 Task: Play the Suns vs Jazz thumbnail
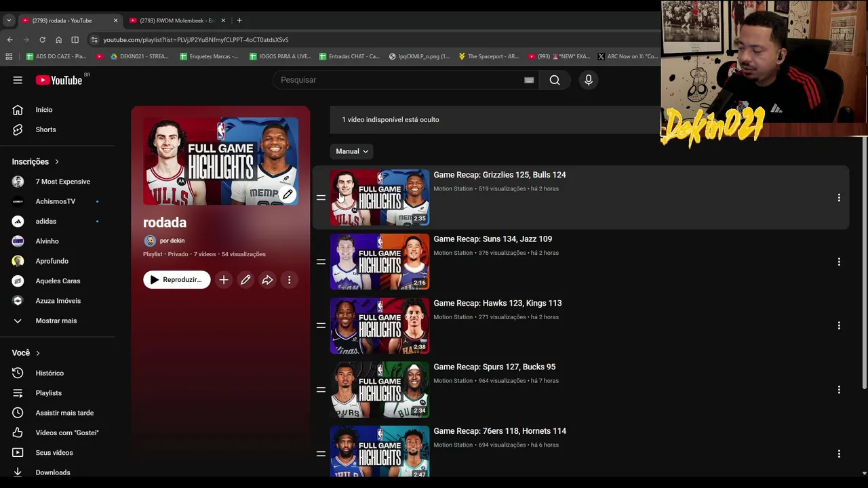(x=380, y=262)
